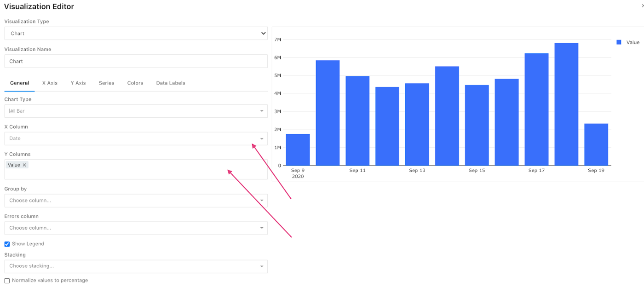Click the Sep 13 axis label
Screen dimensions: 644x293
click(417, 171)
